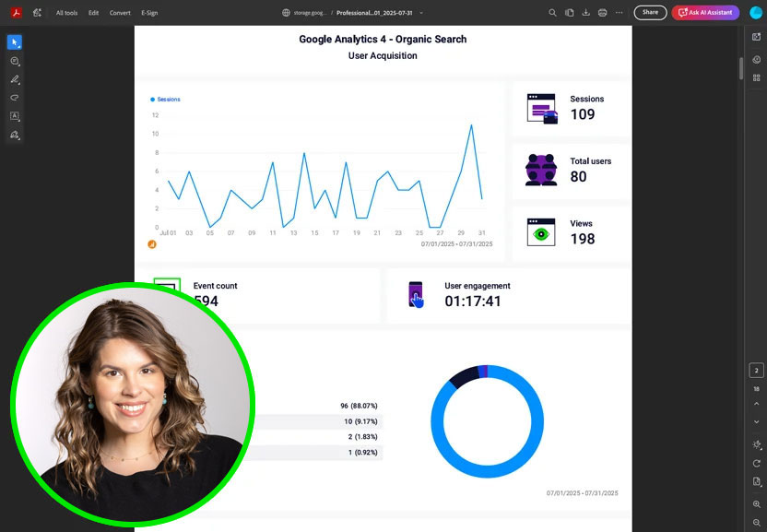767x532 pixels.
Task: Open the three-dot more options menu
Action: [x=619, y=13]
